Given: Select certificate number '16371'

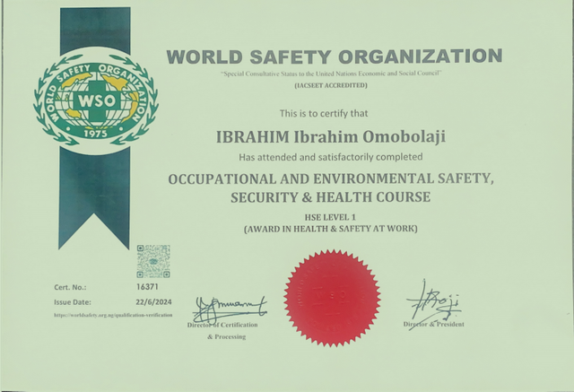Looking at the screenshot, I should pos(147,287).
